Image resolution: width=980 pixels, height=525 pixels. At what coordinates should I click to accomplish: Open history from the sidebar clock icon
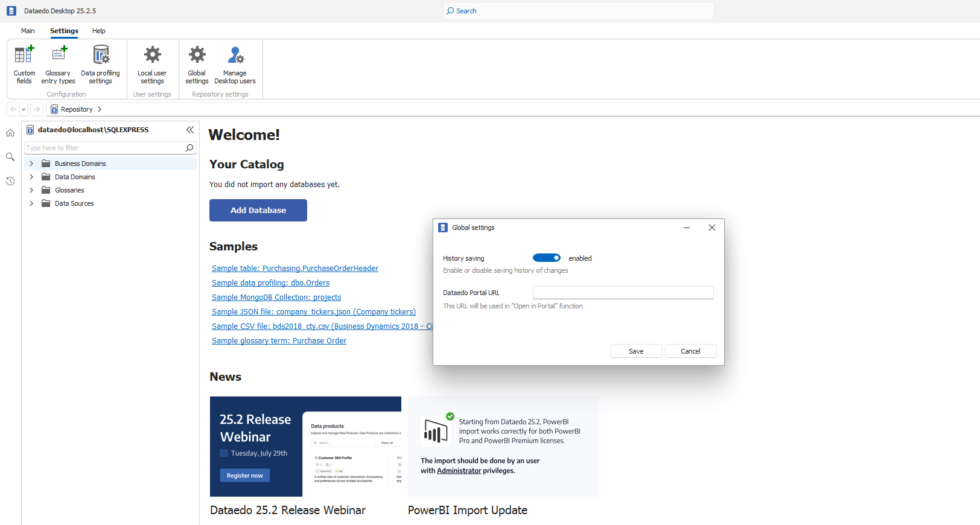point(10,181)
